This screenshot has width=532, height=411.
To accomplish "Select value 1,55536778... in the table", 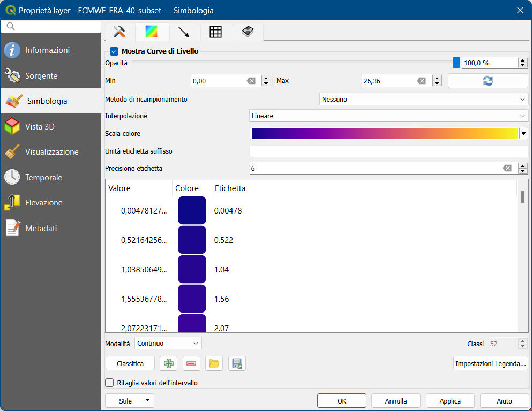I will pos(144,299).
